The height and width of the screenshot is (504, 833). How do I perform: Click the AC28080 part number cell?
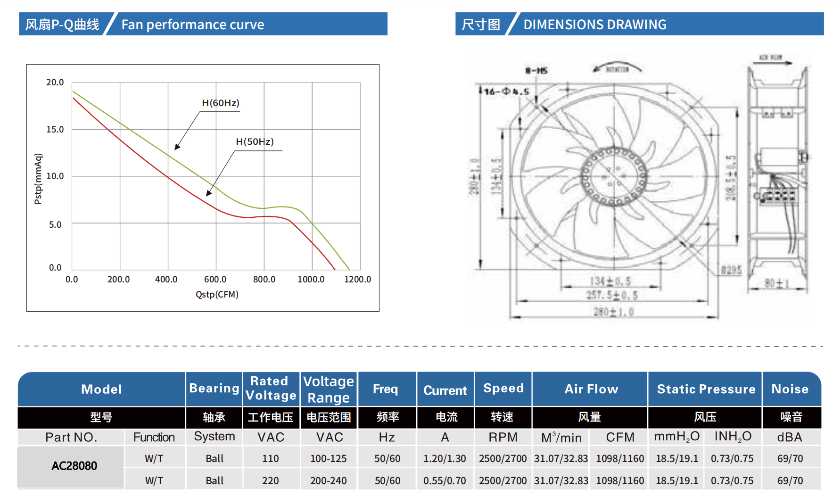pos(74,466)
